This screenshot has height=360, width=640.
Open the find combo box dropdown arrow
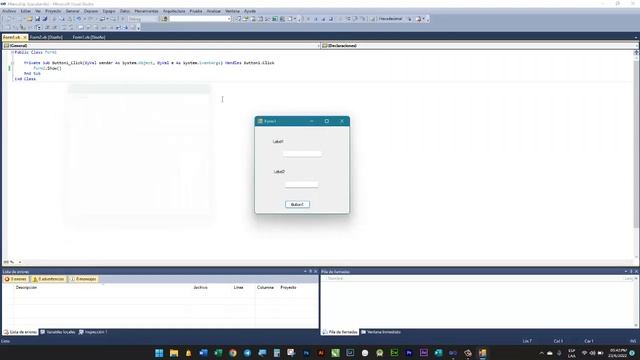(x=229, y=19)
